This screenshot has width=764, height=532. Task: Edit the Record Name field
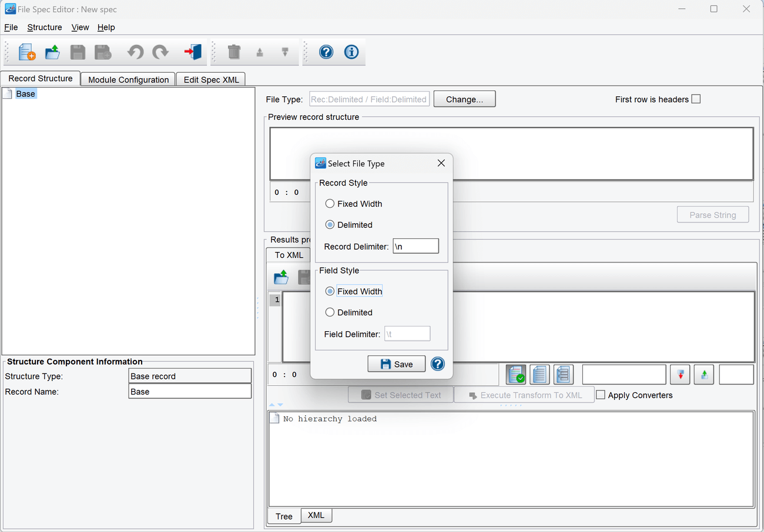(190, 392)
